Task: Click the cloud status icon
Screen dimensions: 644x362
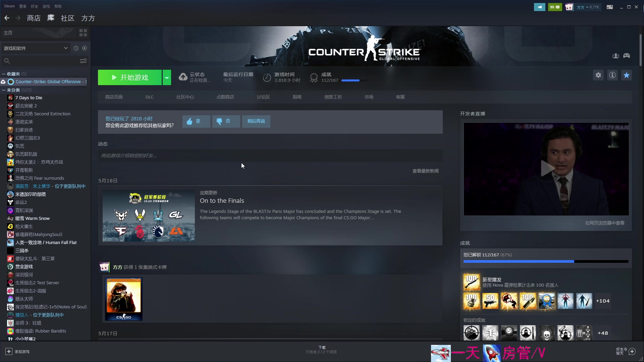Action: click(183, 77)
